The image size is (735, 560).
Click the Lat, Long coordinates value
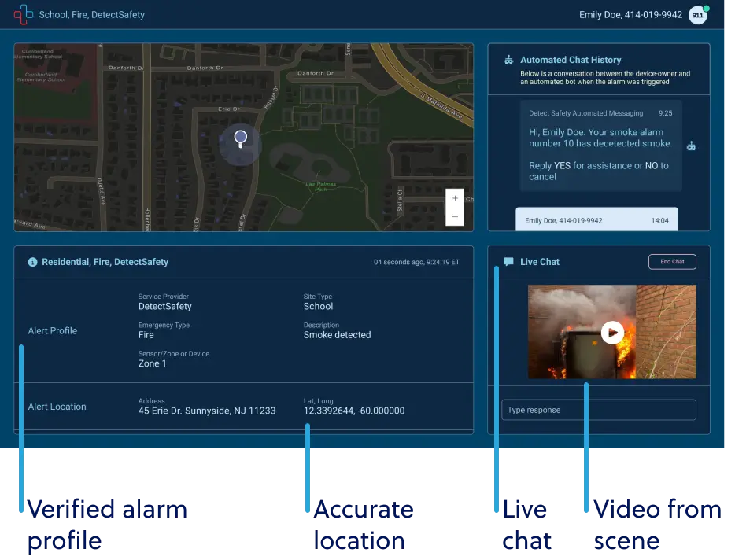(353, 411)
